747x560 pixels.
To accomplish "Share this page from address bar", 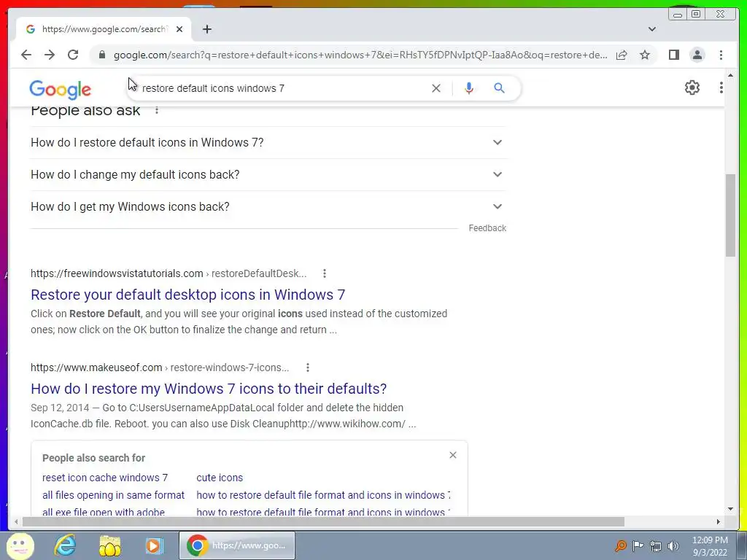I will (622, 55).
